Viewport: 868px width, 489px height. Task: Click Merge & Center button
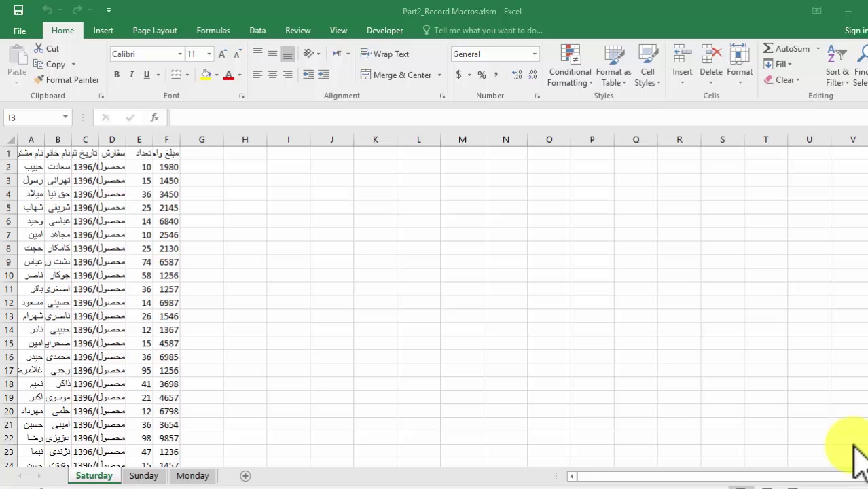(x=397, y=75)
